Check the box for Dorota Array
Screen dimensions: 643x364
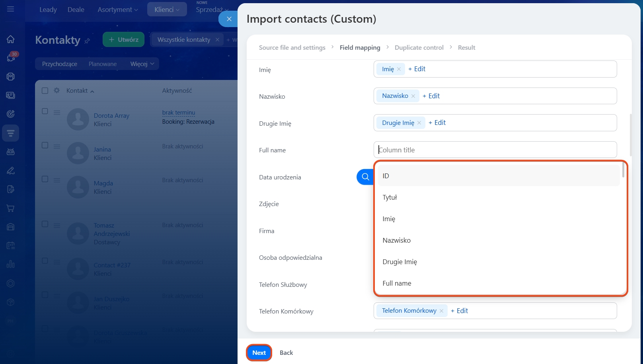[x=45, y=111]
